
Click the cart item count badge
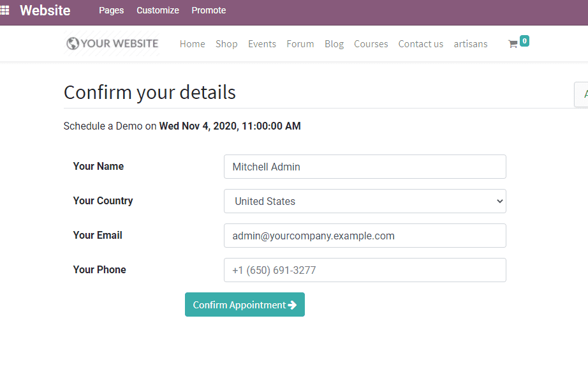524,41
